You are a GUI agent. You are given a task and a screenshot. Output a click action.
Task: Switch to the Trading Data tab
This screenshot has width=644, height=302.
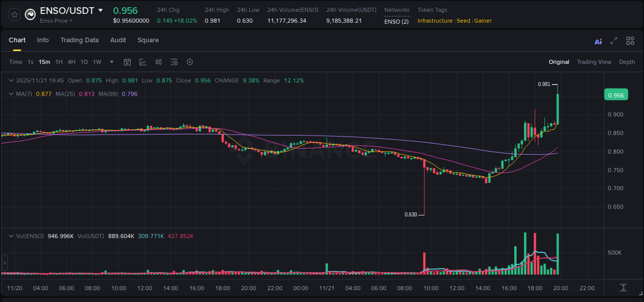tap(79, 40)
